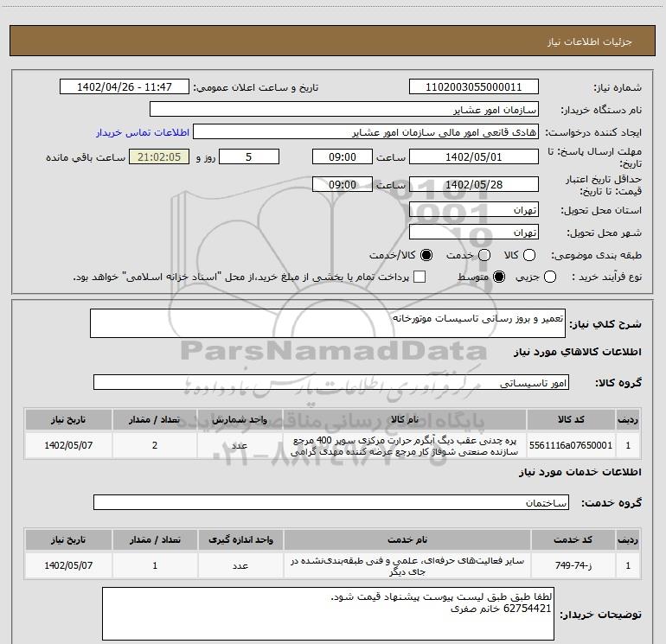666x644 pixels.
Task: Click the announcement date field 1402/04/26 - 11:47
Action: (x=124, y=87)
